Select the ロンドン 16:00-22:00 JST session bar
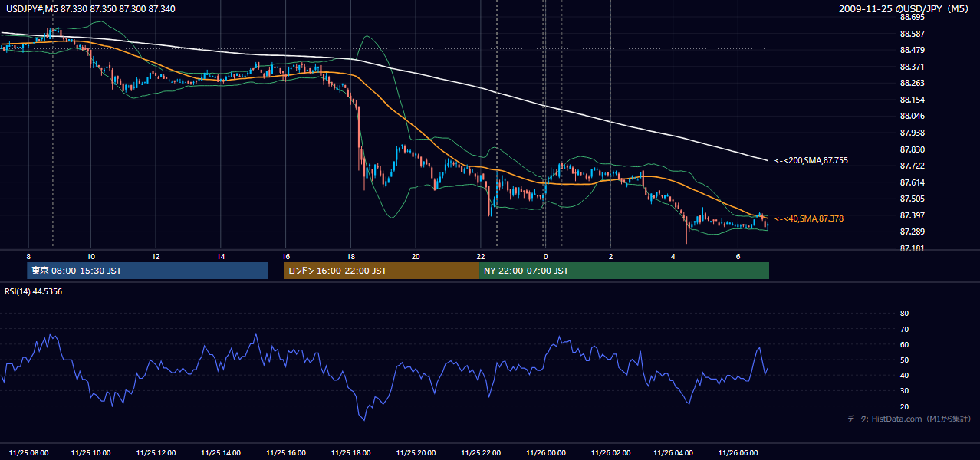980x460 pixels. [381, 271]
